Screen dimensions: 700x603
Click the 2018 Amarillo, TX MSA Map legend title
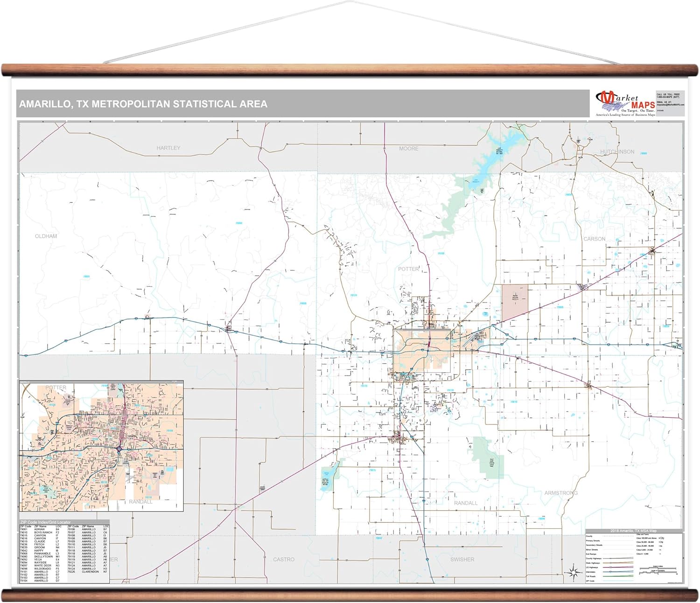tap(633, 531)
